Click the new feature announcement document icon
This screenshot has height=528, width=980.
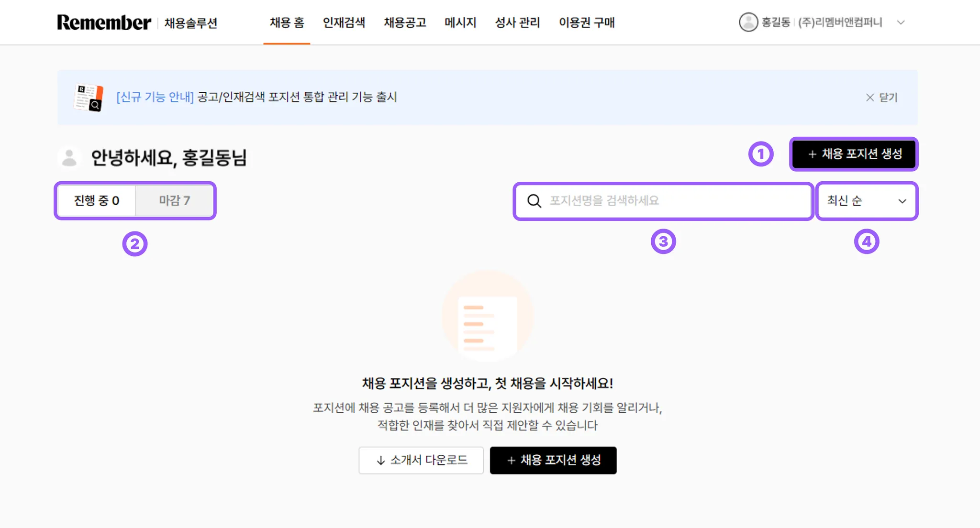89,98
